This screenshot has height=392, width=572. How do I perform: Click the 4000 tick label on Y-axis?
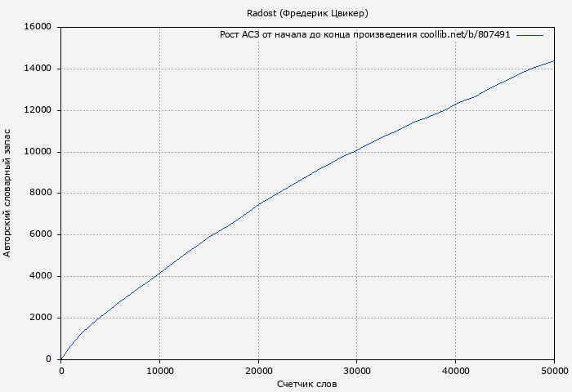click(41, 276)
